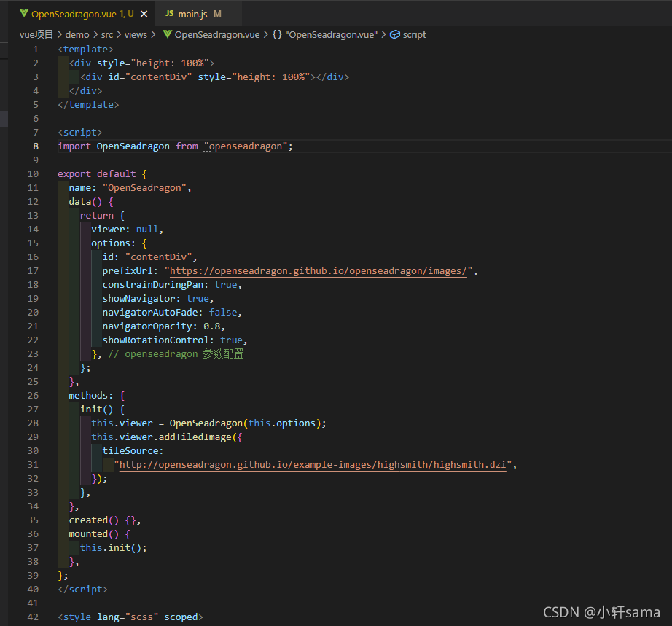Click the git change bar beside line 8
The height and width of the screenshot is (626, 672).
click(52, 146)
